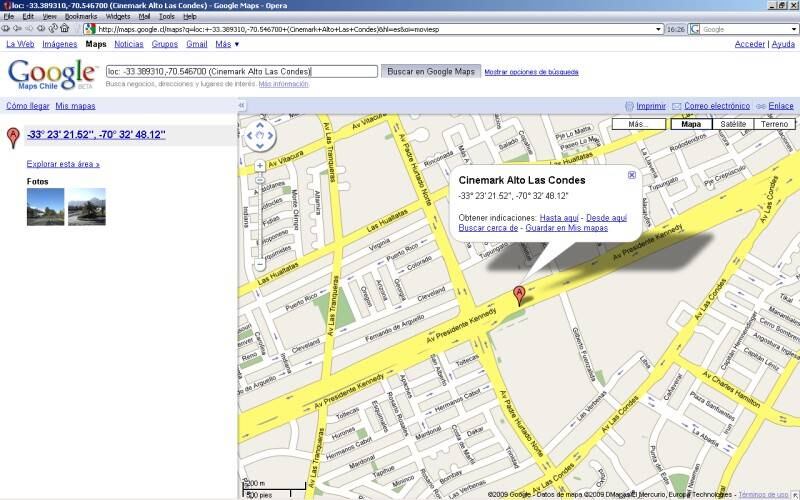
Task: Switch map view to Satélite
Action: 733,124
